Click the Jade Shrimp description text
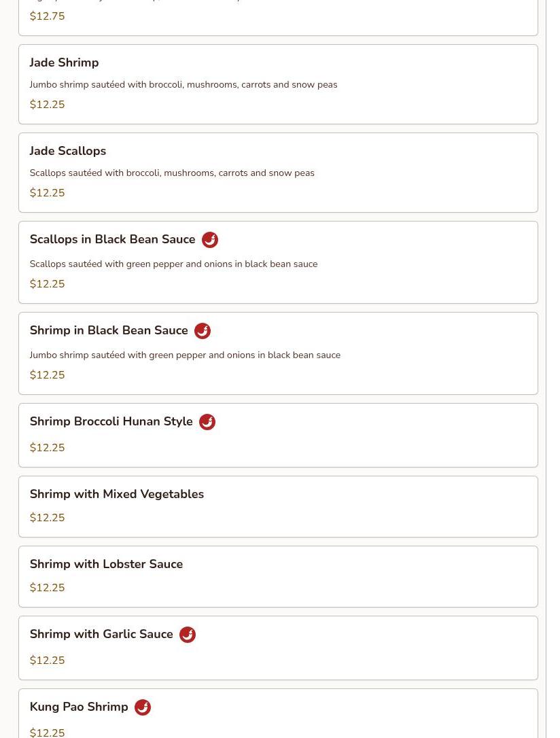Viewport: 560px width, 738px height. [183, 85]
